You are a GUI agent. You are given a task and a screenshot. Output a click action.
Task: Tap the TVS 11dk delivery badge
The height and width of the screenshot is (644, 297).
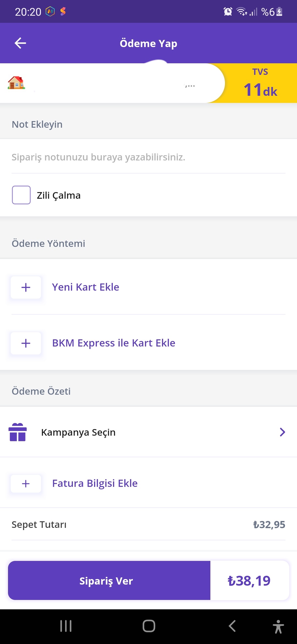point(260,83)
